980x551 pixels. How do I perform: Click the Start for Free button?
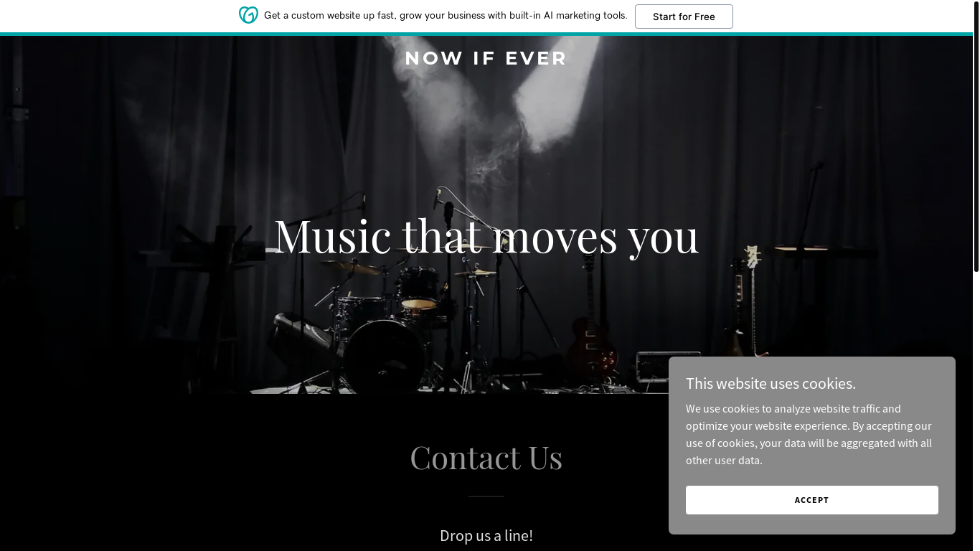(684, 17)
